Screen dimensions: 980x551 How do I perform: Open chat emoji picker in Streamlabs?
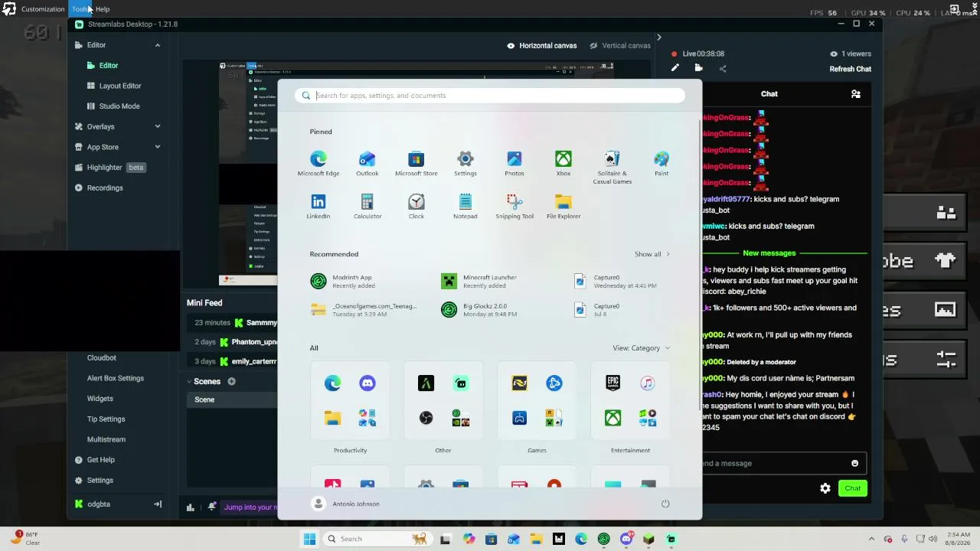tap(855, 463)
